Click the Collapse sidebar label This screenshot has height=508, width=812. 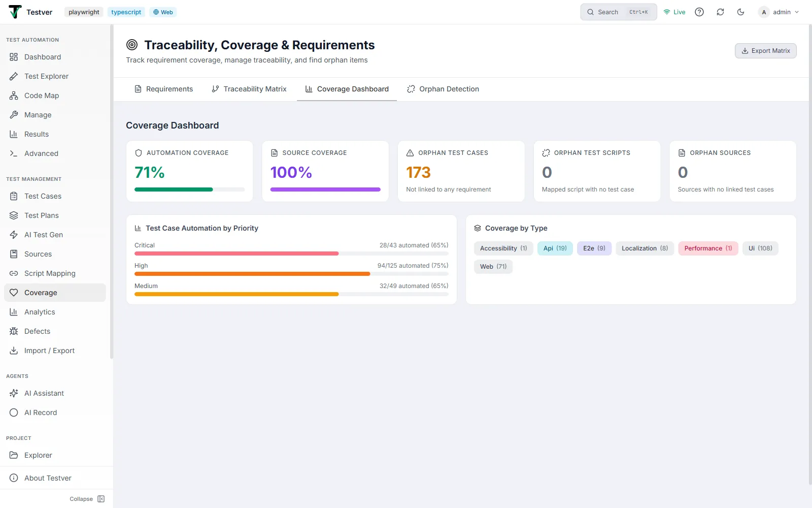81,499
